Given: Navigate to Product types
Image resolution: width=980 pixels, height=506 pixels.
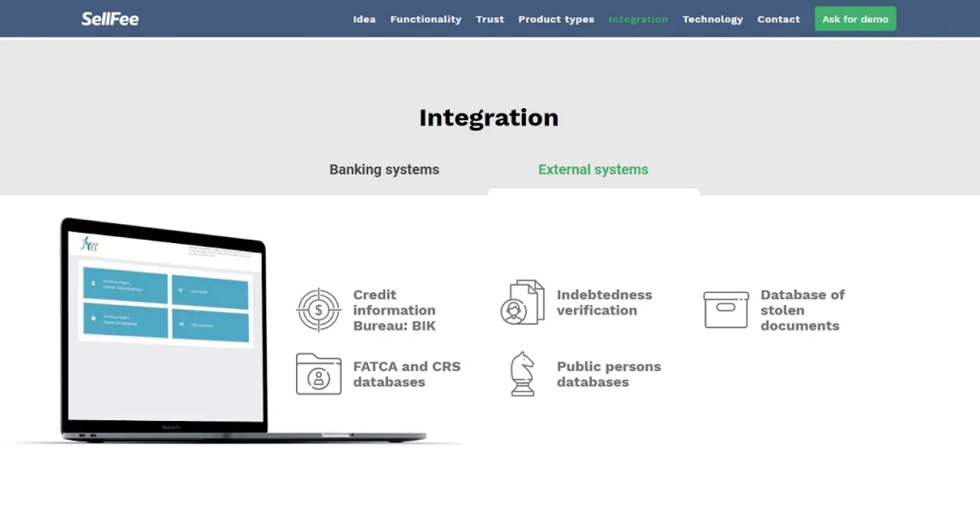Looking at the screenshot, I should click(556, 19).
